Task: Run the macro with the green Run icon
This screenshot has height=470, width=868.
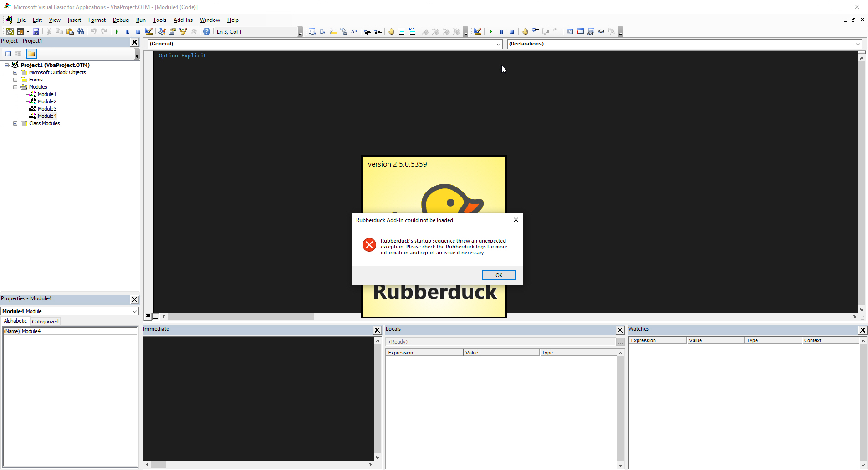Action: click(x=117, y=31)
